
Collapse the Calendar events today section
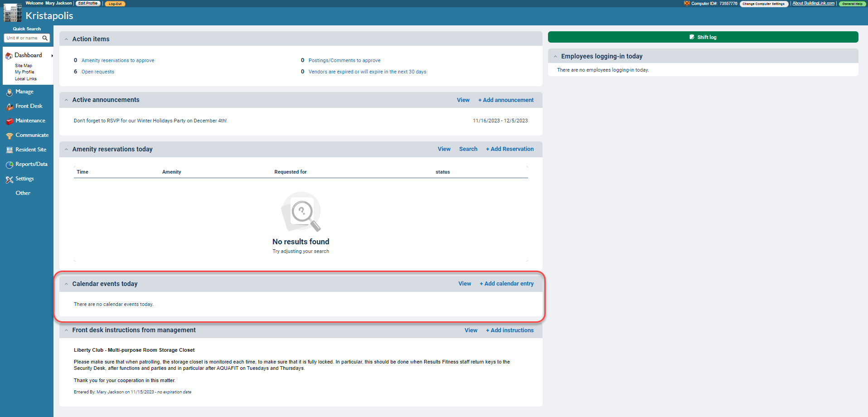[66, 283]
